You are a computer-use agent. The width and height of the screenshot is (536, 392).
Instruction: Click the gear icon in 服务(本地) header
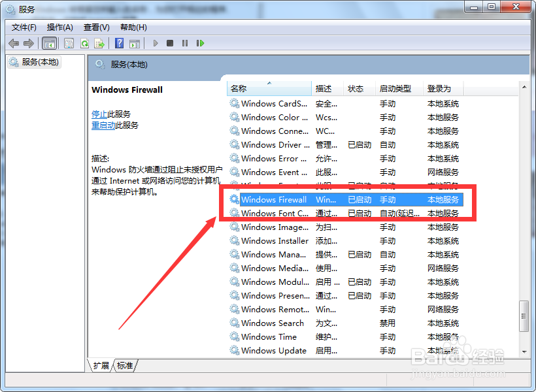click(100, 64)
